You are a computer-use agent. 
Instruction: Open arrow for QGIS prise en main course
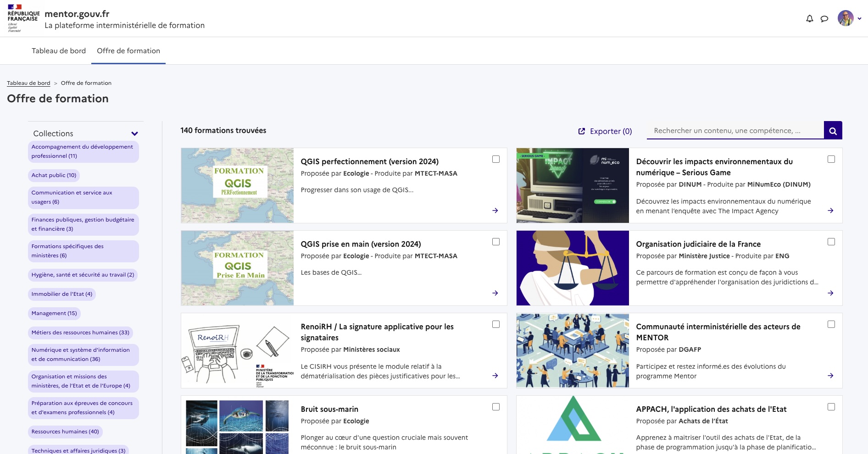point(495,293)
